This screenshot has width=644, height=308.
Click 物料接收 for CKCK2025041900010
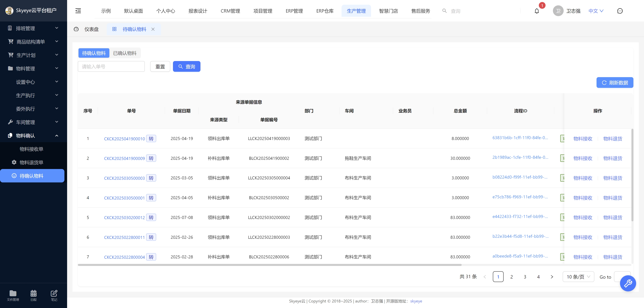tap(583, 139)
